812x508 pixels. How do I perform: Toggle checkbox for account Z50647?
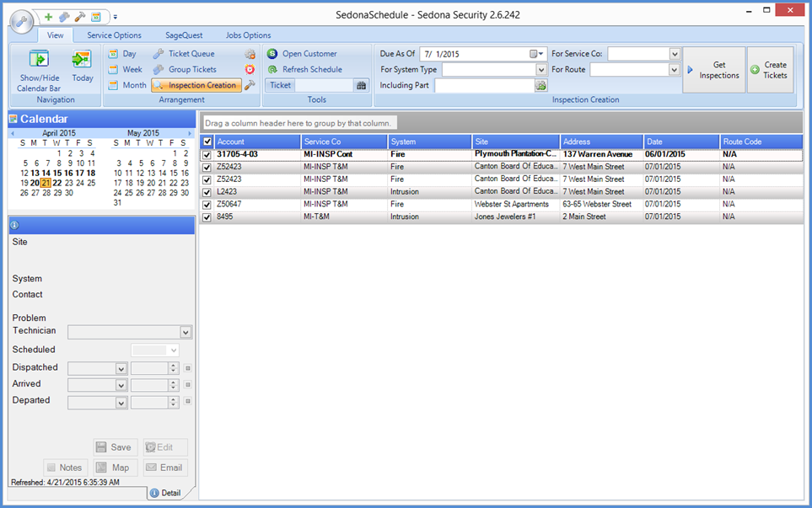(x=207, y=205)
